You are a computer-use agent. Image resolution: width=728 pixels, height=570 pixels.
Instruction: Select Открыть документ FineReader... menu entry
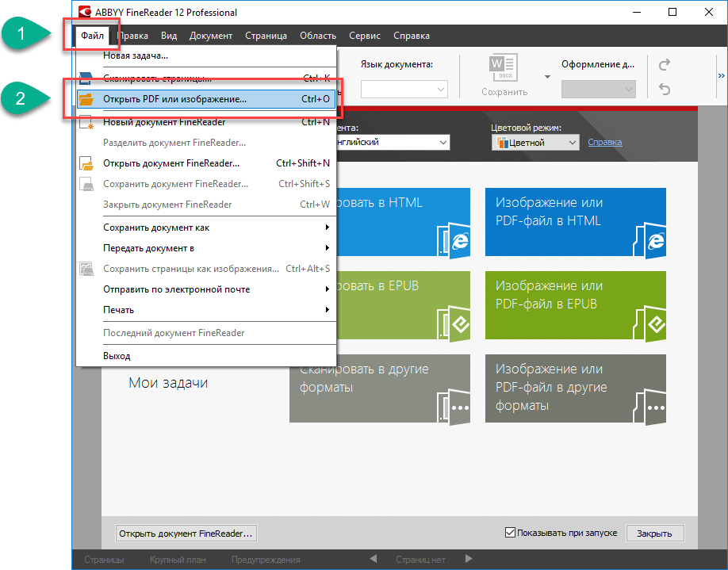[x=206, y=163]
